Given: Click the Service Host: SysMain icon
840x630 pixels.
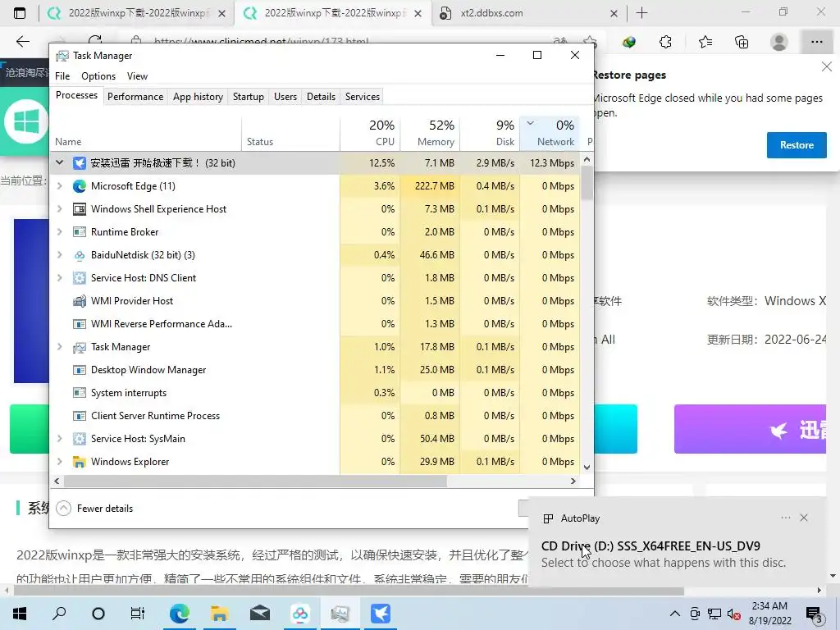Looking at the screenshot, I should (80, 439).
